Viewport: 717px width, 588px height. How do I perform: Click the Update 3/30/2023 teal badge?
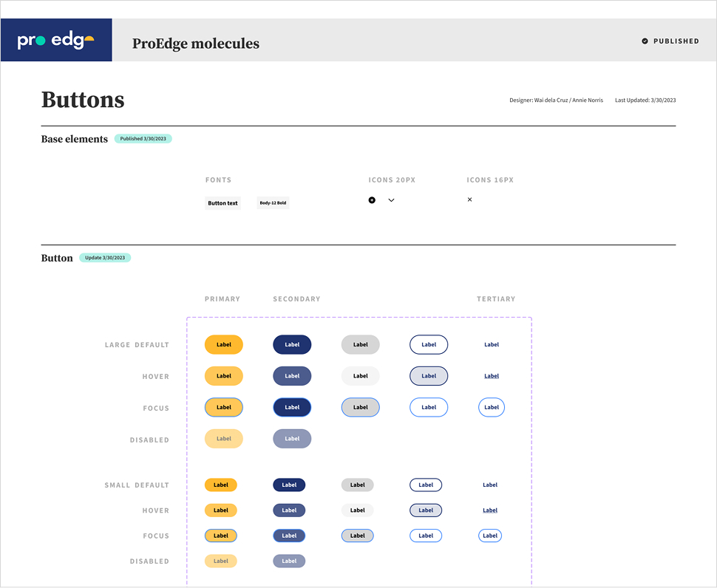105,258
